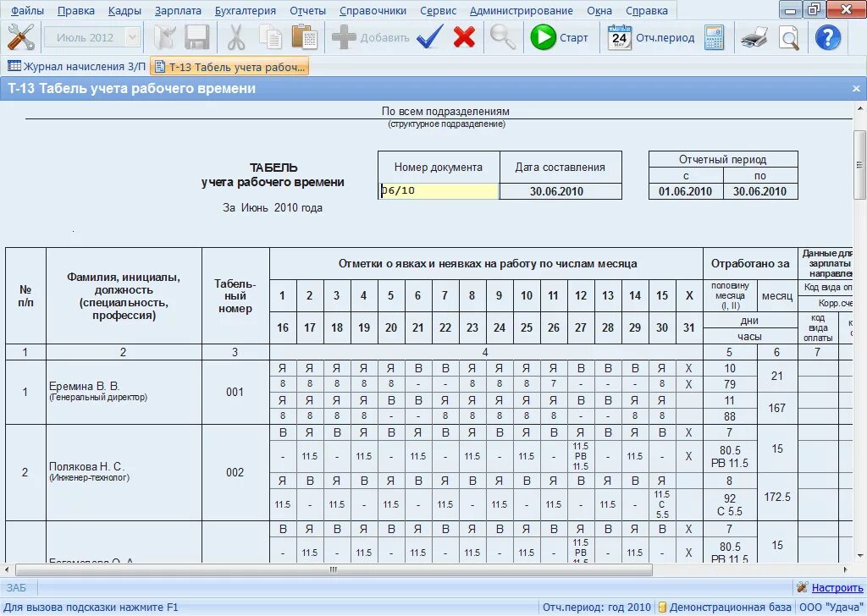This screenshot has height=616, width=867.
Task: Open the Бухгалтерия menu
Action: point(245,10)
